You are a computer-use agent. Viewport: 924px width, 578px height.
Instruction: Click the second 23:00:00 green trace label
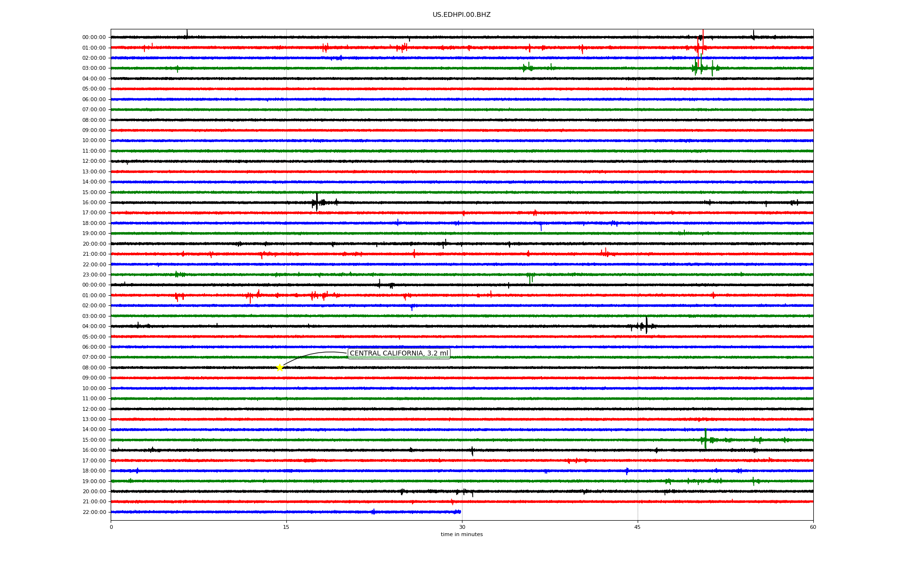pos(94,275)
